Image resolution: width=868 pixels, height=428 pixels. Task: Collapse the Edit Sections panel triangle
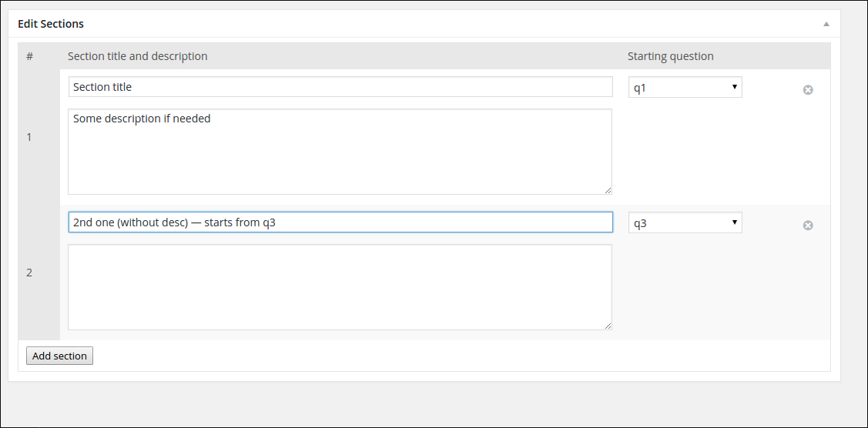point(826,24)
